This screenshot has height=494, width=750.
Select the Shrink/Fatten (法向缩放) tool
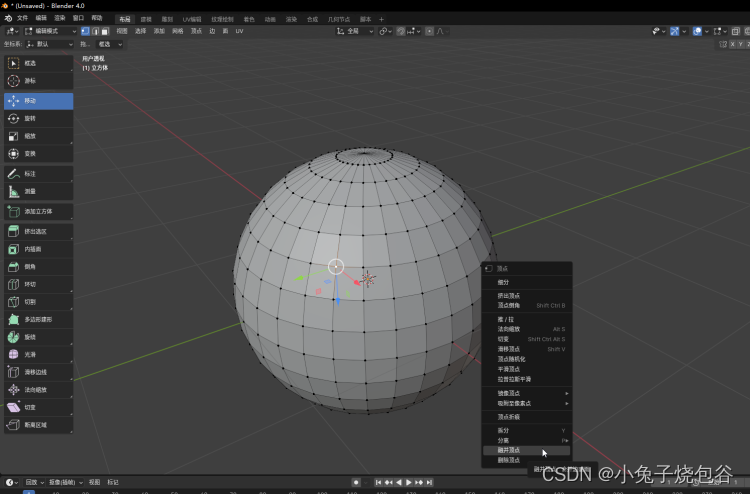[38, 390]
